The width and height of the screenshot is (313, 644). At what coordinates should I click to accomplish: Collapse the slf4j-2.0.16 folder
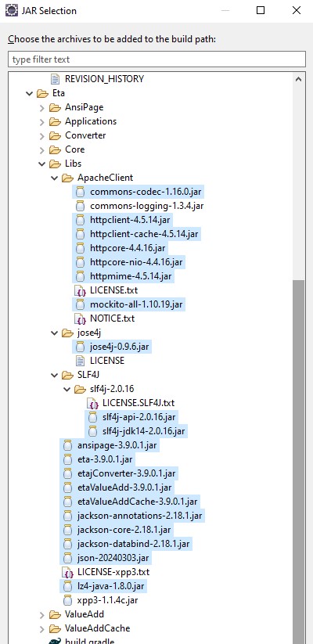67,389
